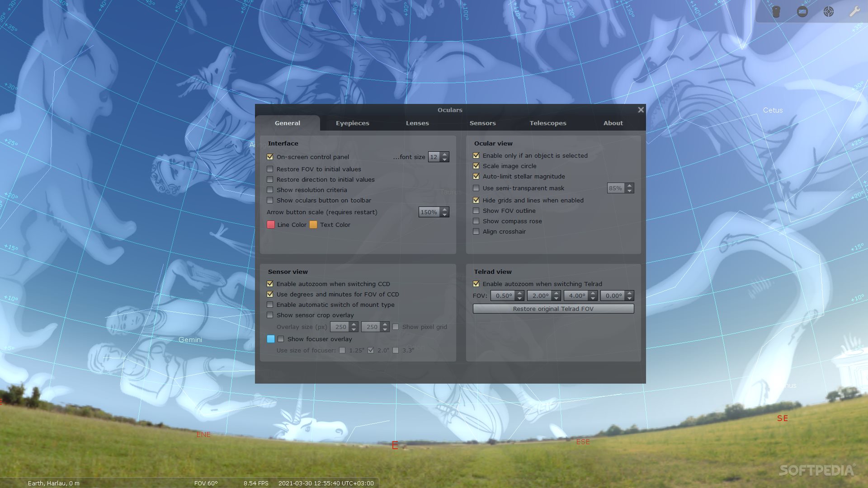
Task: Click the Text Color label
Action: pos(335,225)
